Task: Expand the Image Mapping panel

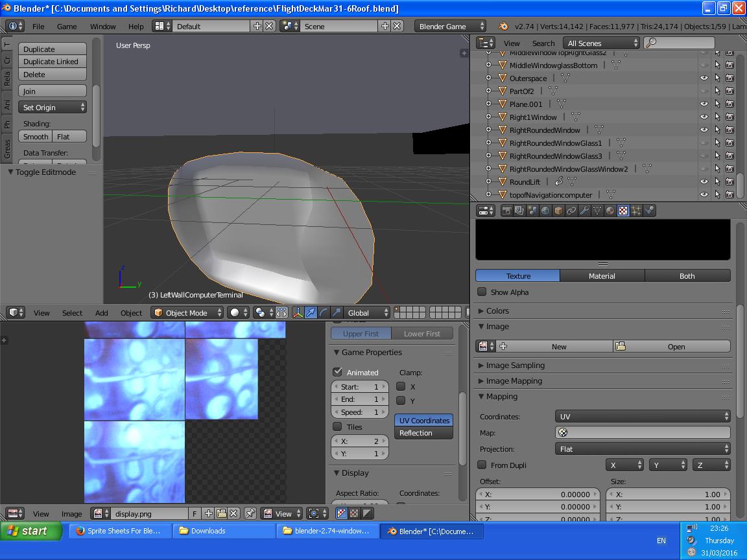Action: (x=514, y=381)
